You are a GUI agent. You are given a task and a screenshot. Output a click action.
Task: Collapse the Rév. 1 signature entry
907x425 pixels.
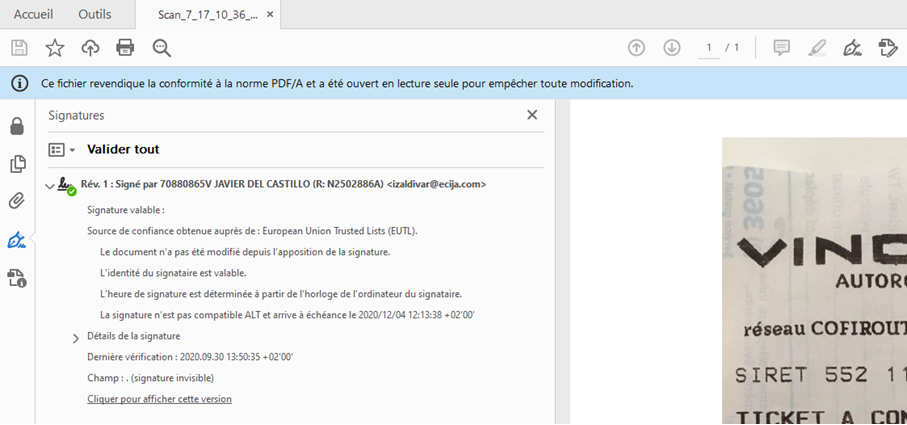[49, 186]
